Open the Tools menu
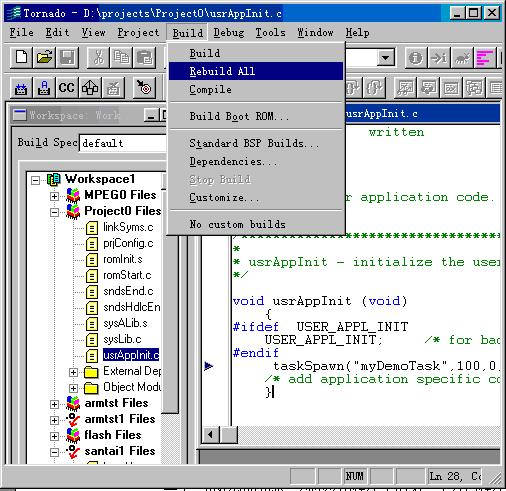This screenshot has height=491, width=506. pyautogui.click(x=270, y=32)
